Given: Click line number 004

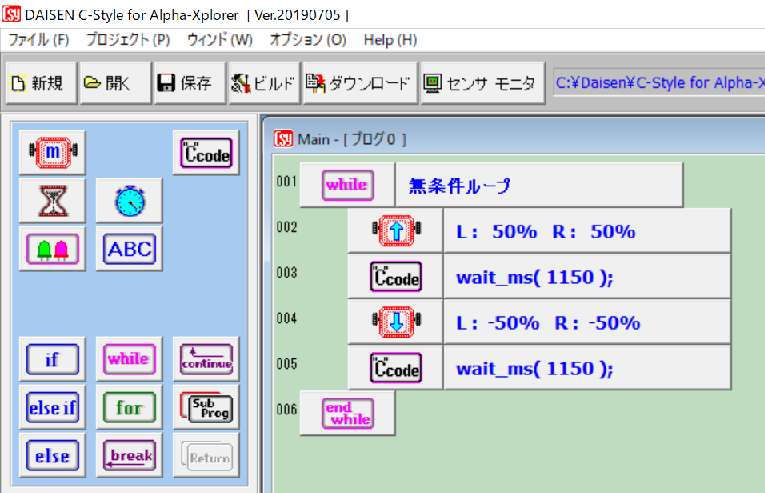Looking at the screenshot, I should click(x=286, y=319).
